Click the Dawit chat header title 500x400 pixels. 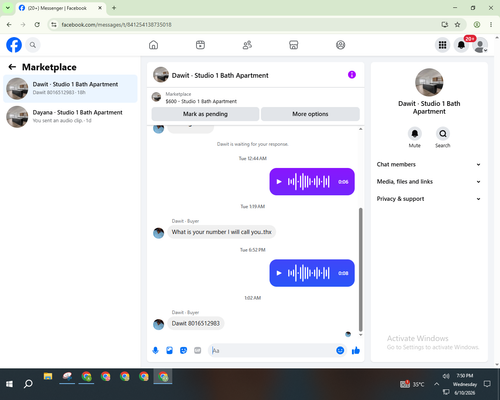click(x=220, y=75)
